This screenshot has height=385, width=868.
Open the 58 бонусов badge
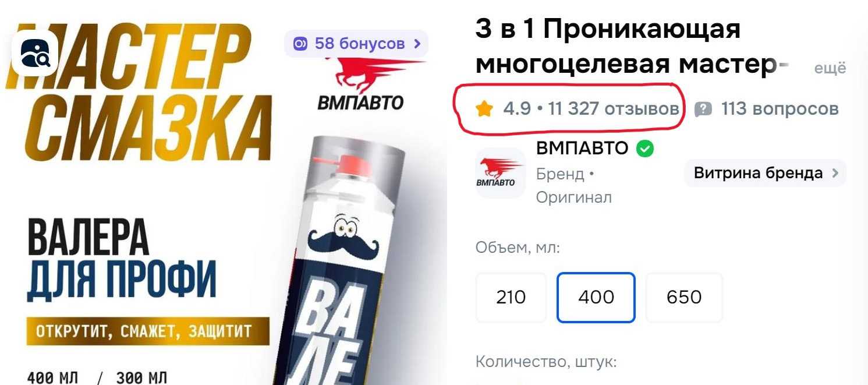(356, 44)
